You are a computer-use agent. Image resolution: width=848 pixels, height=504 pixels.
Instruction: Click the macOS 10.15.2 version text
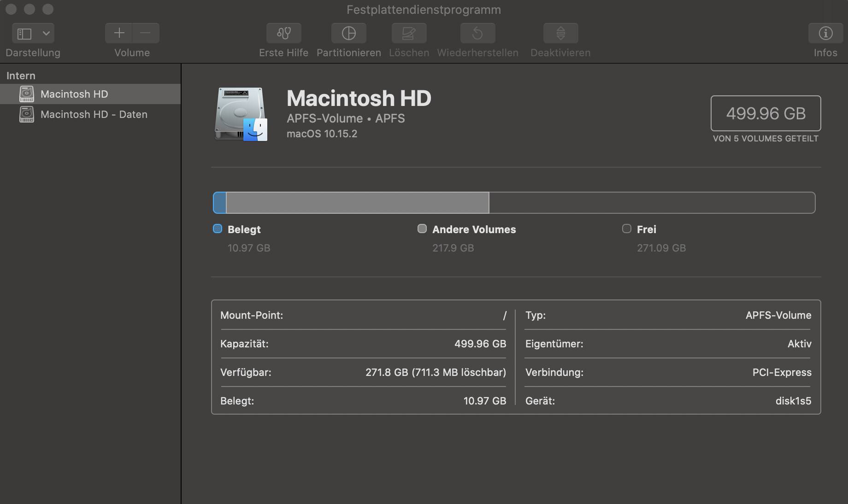[x=322, y=134]
